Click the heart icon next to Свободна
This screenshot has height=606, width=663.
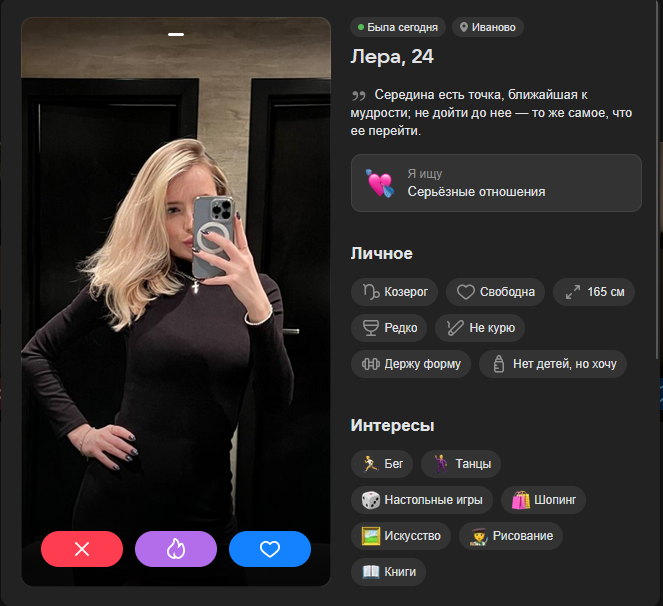466,292
